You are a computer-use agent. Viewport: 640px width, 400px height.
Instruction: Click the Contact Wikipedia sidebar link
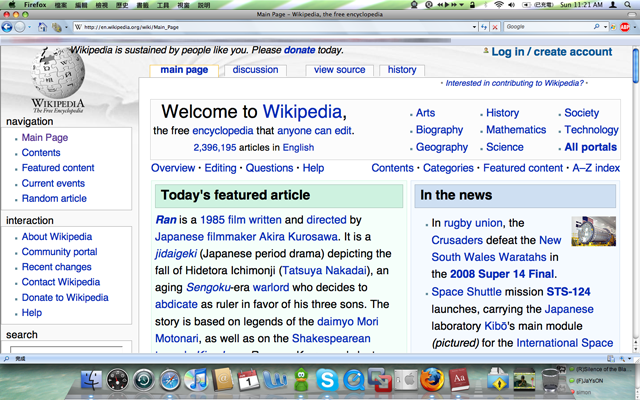(x=61, y=282)
